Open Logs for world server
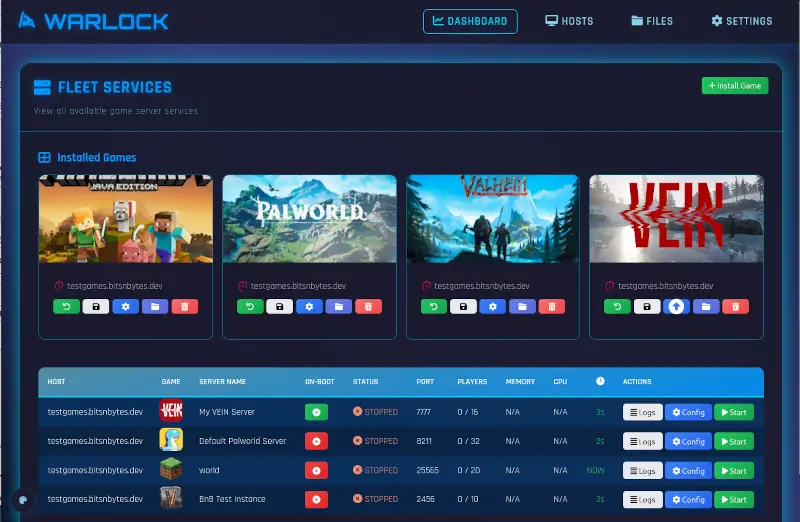The image size is (800, 522). [x=642, y=470]
